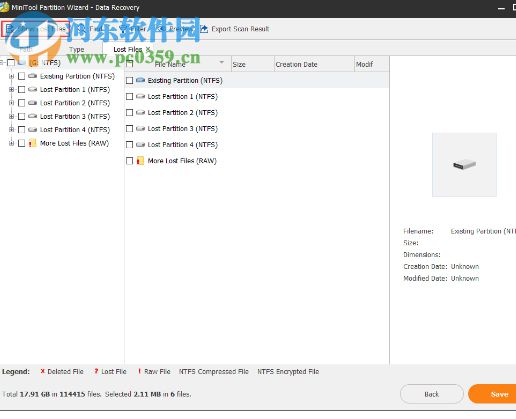
Task: Click the More Lost Files folder icon in tree
Action: coord(32,143)
